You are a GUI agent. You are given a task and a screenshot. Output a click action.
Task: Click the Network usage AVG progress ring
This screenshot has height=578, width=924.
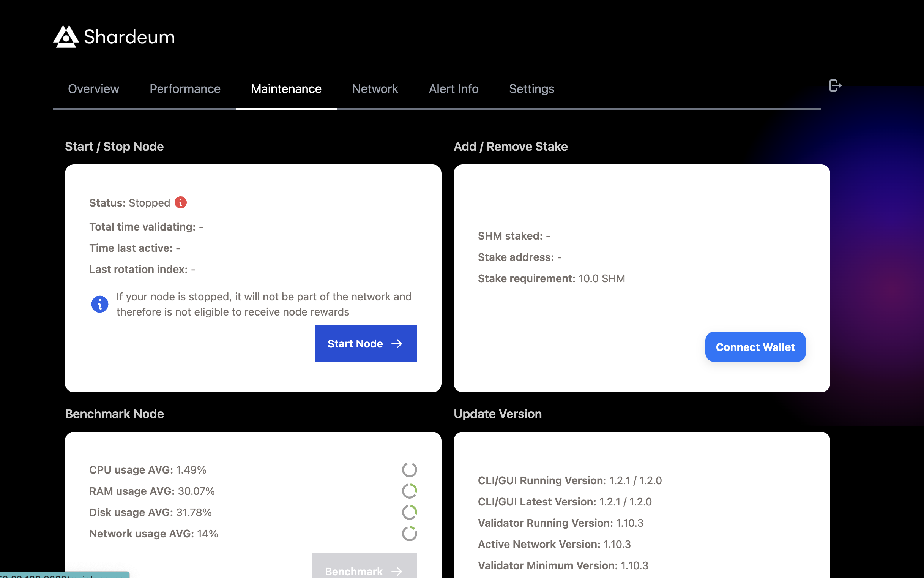coord(409,533)
